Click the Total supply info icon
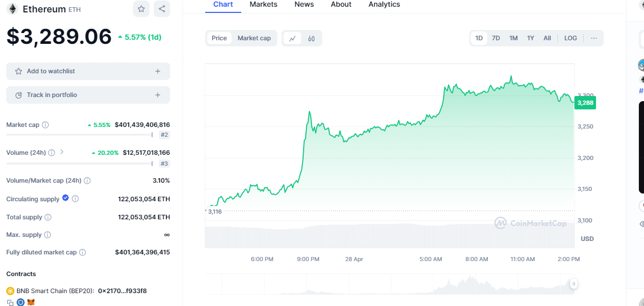Viewport: 644px width, 306px height. 48,217
